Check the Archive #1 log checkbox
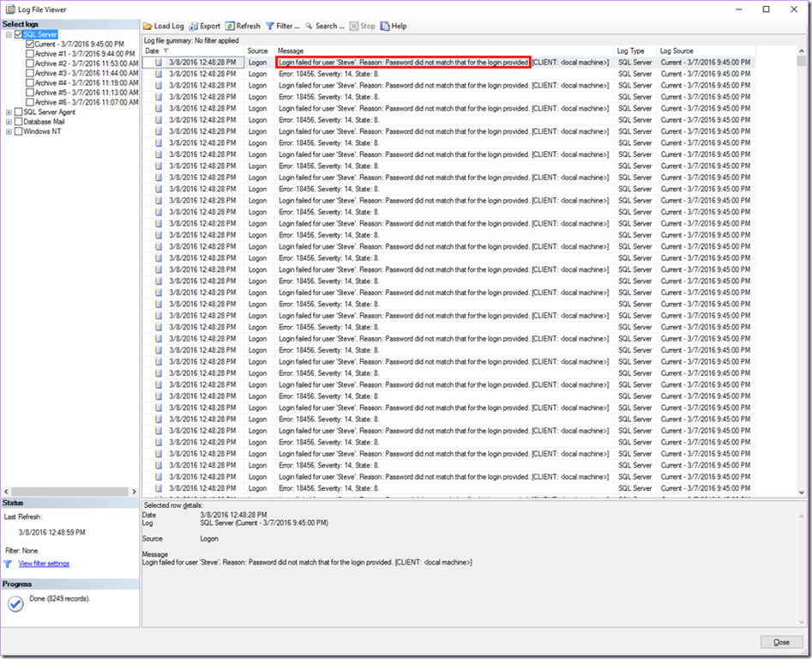 pos(30,53)
